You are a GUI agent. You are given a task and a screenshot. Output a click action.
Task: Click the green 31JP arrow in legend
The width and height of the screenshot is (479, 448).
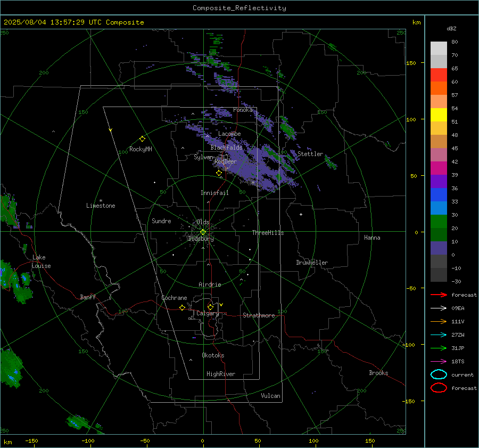coord(439,348)
